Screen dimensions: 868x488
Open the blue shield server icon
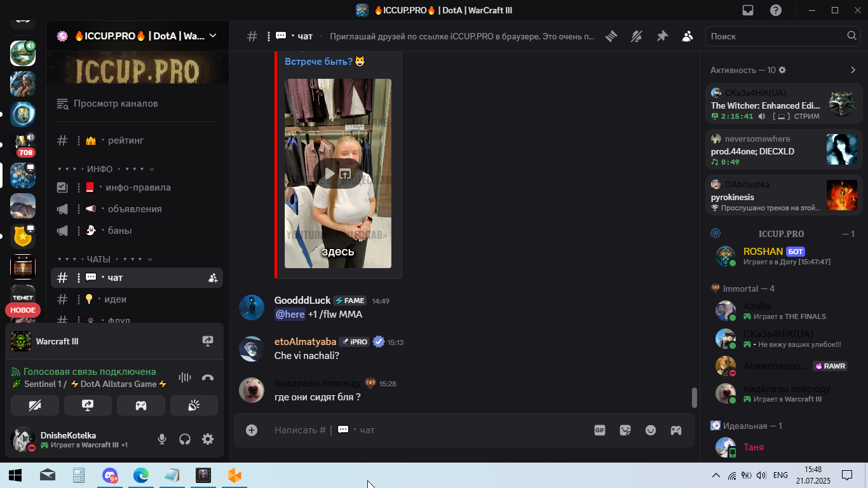tap(23, 114)
